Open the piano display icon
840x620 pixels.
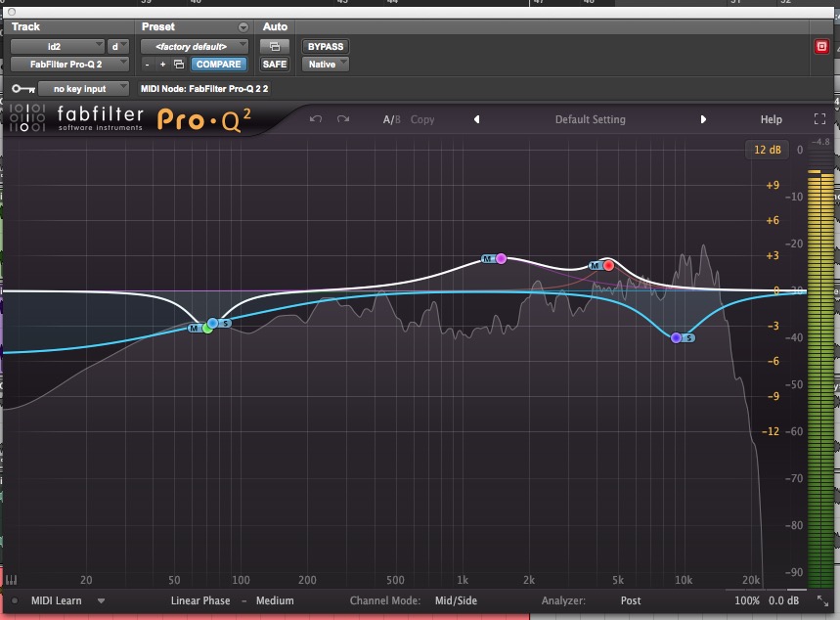click(x=12, y=580)
